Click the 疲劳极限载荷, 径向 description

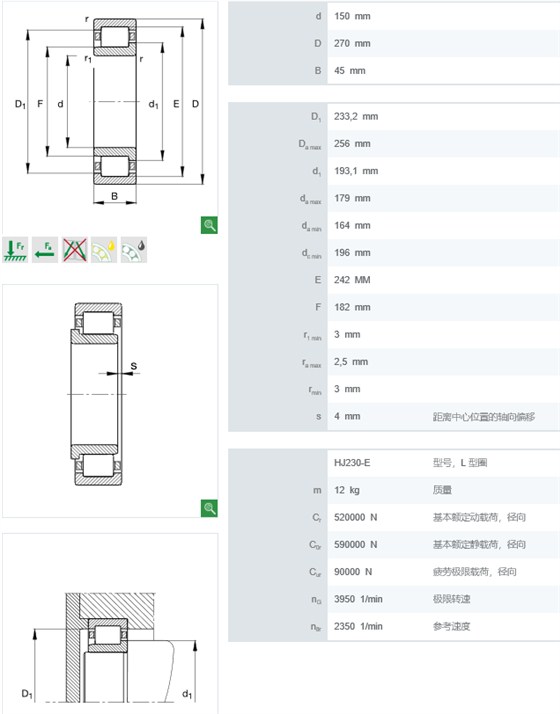tap(474, 572)
